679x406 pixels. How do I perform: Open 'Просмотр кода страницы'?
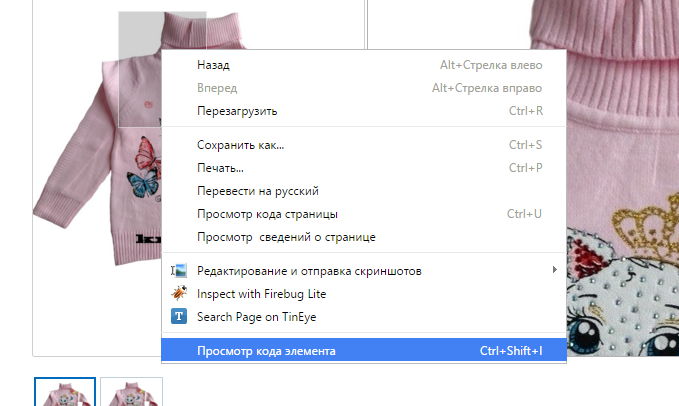point(267,214)
